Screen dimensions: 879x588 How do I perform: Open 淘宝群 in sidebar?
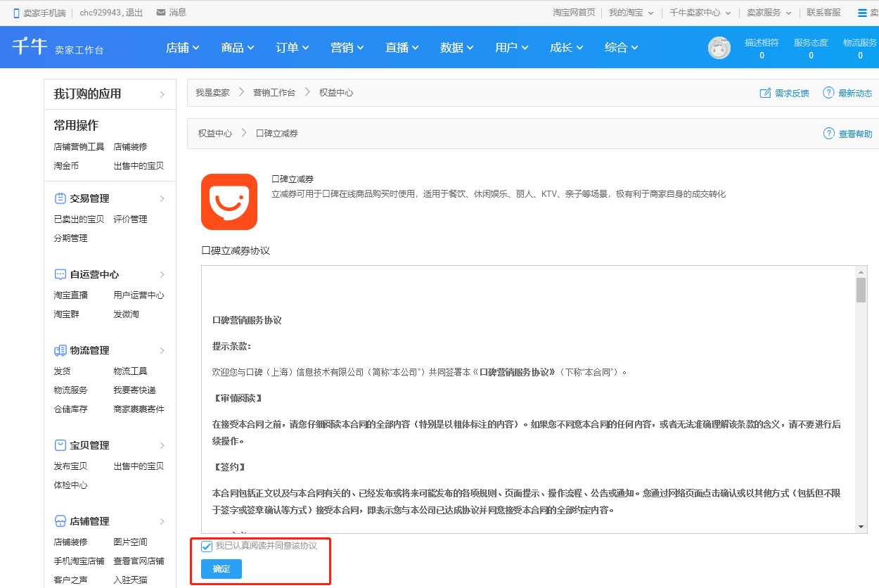pyautogui.click(x=66, y=314)
